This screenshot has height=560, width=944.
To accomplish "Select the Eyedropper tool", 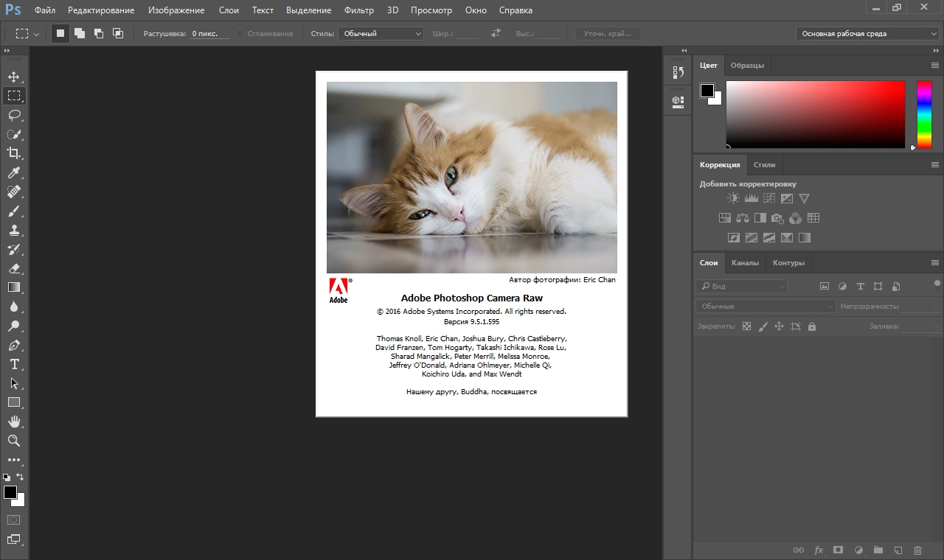I will coord(14,172).
